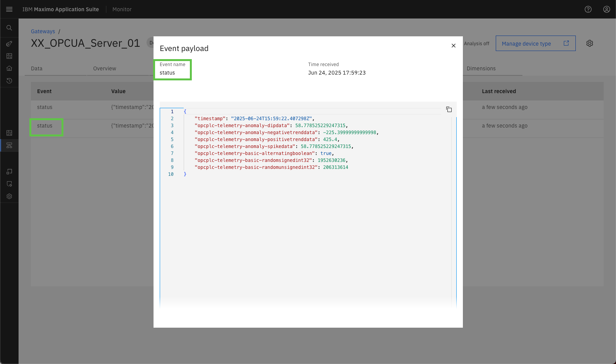Copy the payload JSON with the copy icon
This screenshot has width=616, height=364.
point(449,109)
